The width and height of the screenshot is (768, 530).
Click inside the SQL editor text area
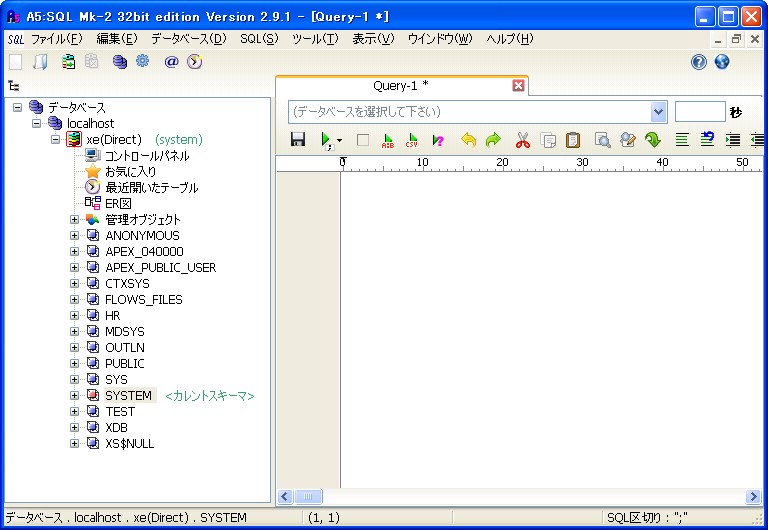tap(551, 329)
